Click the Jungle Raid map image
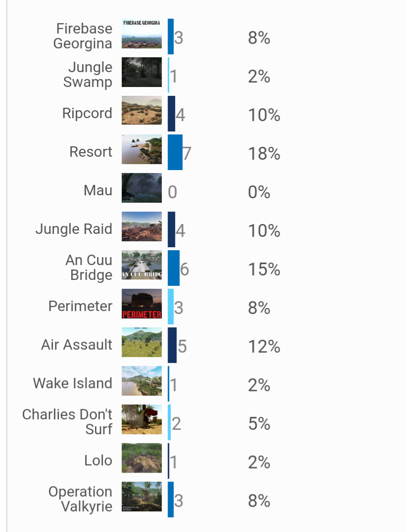Image resolution: width=407 pixels, height=532 pixels. tap(141, 226)
